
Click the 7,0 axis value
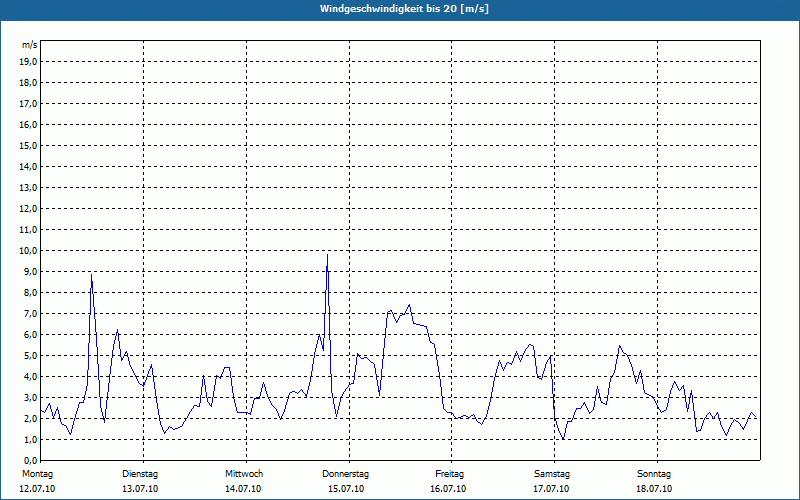[31, 314]
